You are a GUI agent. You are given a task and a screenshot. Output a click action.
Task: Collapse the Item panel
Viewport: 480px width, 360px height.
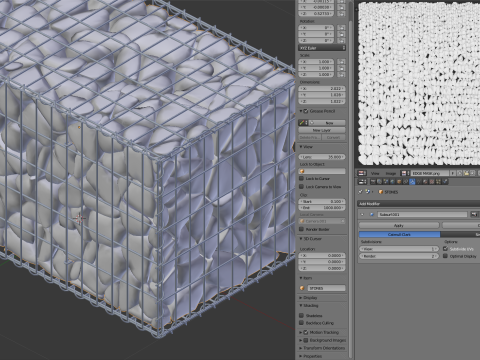coord(301,278)
